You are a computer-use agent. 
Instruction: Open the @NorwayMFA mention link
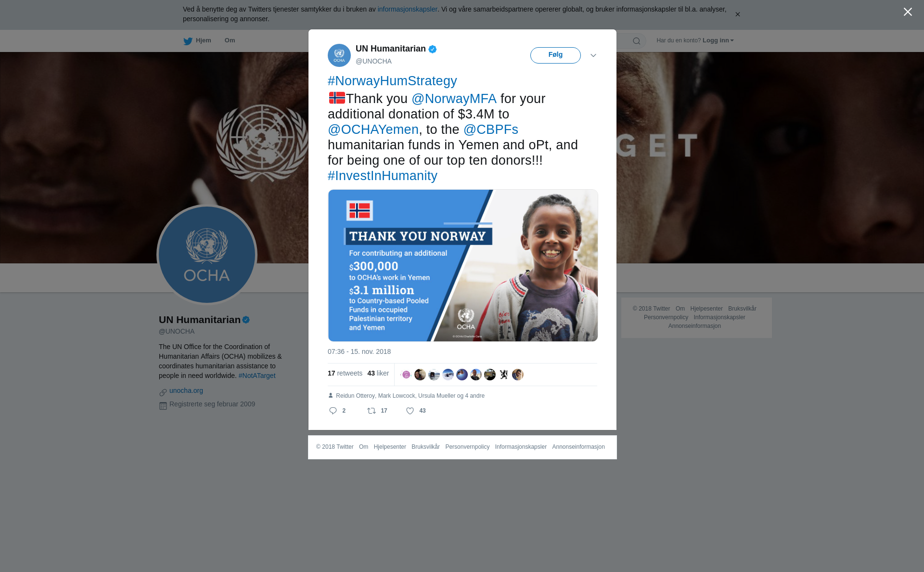click(x=454, y=99)
